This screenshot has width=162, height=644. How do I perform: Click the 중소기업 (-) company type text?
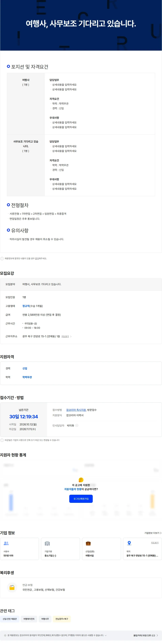(50, 555)
